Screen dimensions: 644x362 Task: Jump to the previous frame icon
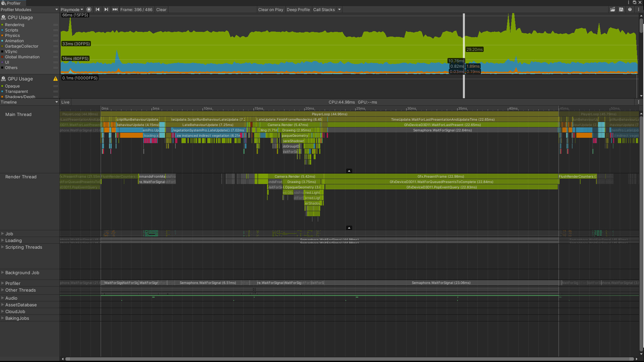click(x=98, y=9)
